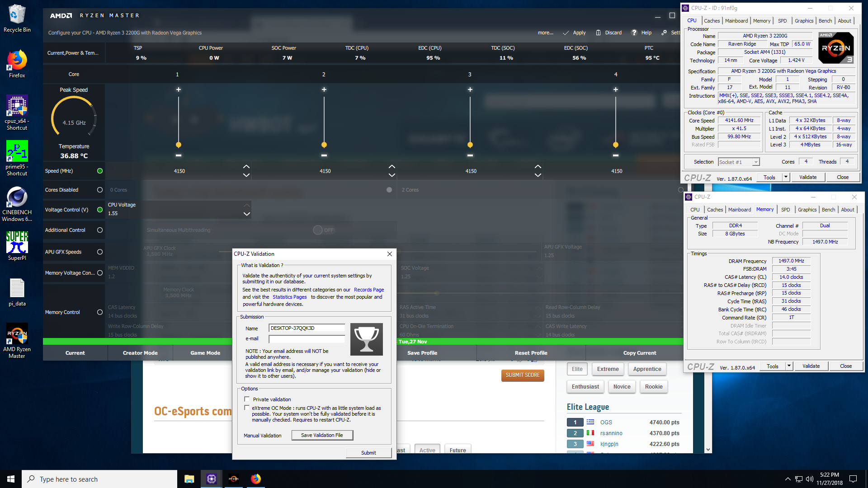Switch to Firefox in the taskbar

click(256, 479)
